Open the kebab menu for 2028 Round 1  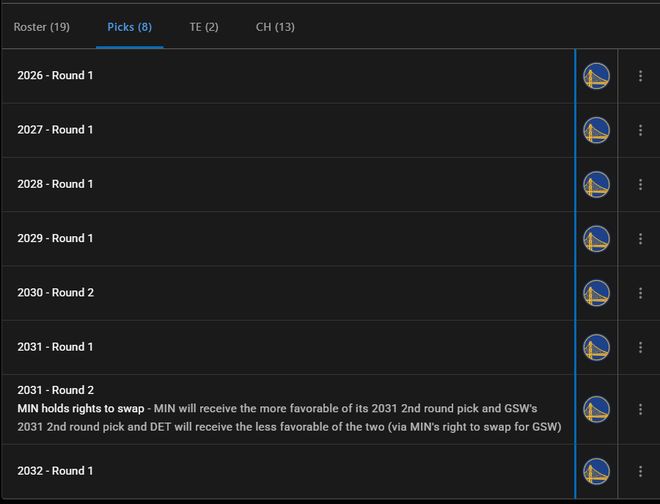(640, 184)
